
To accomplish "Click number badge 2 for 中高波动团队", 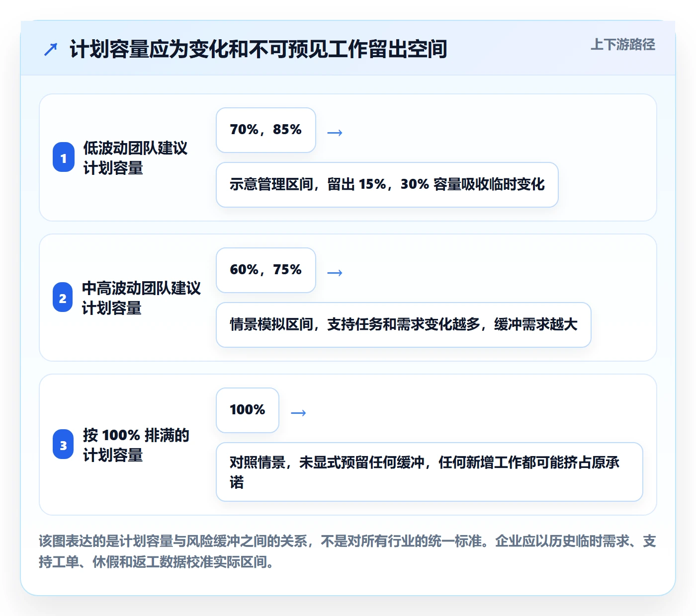I will 63,298.
